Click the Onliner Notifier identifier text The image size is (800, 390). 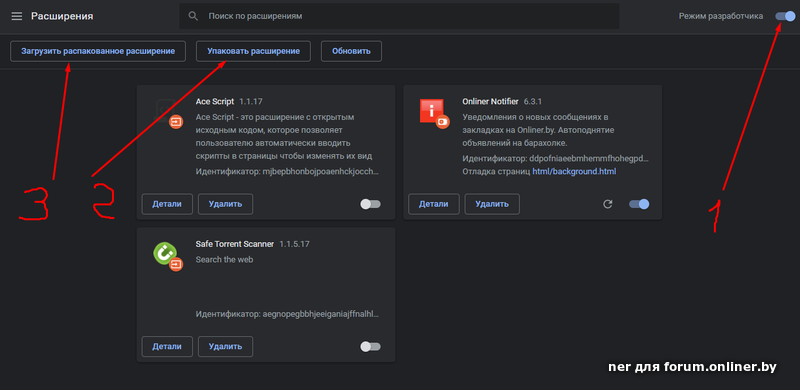click(x=556, y=159)
